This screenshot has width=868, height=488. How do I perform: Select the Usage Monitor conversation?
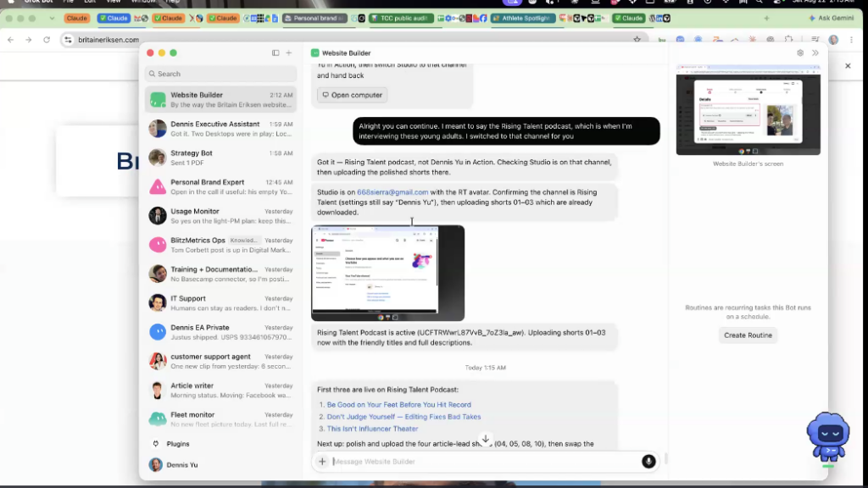221,216
